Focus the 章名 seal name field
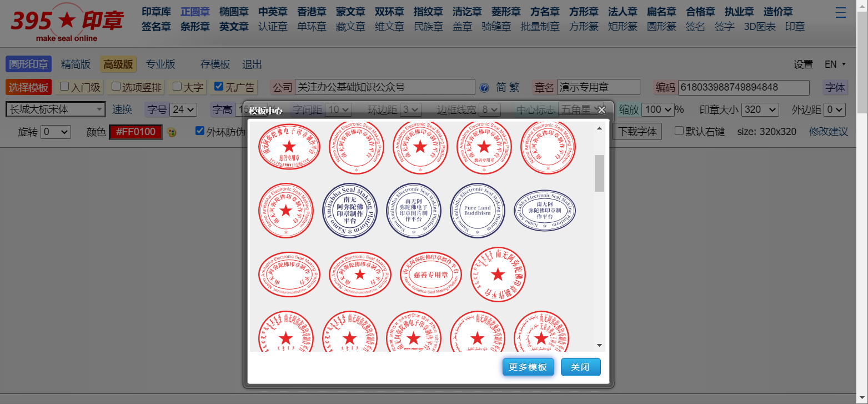This screenshot has width=868, height=404. (598, 87)
